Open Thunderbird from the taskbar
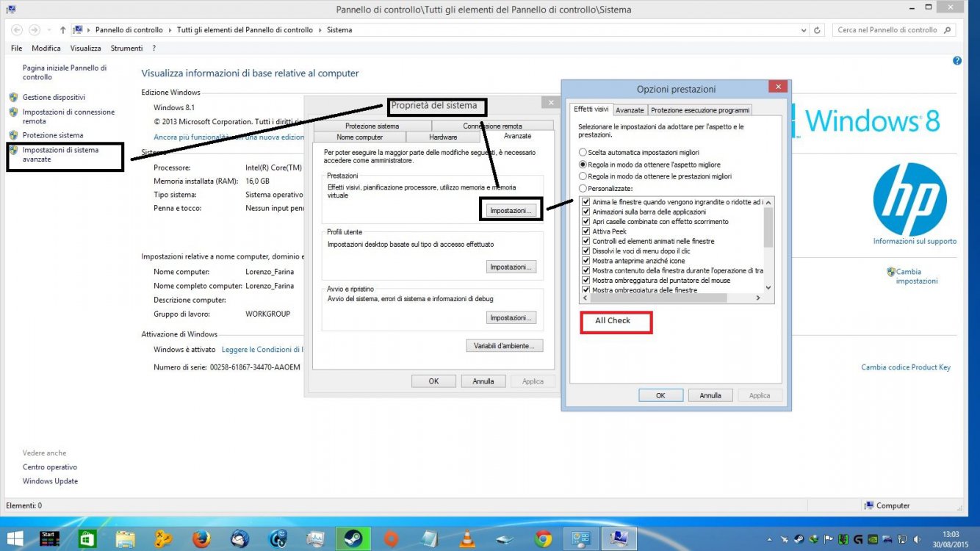This screenshot has width=980, height=551. (239, 539)
